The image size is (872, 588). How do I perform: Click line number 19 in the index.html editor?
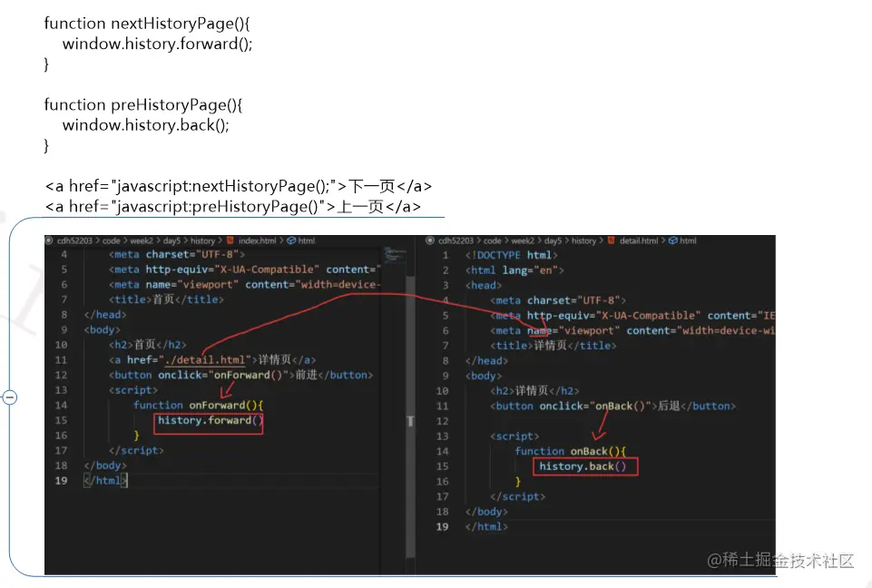point(61,481)
